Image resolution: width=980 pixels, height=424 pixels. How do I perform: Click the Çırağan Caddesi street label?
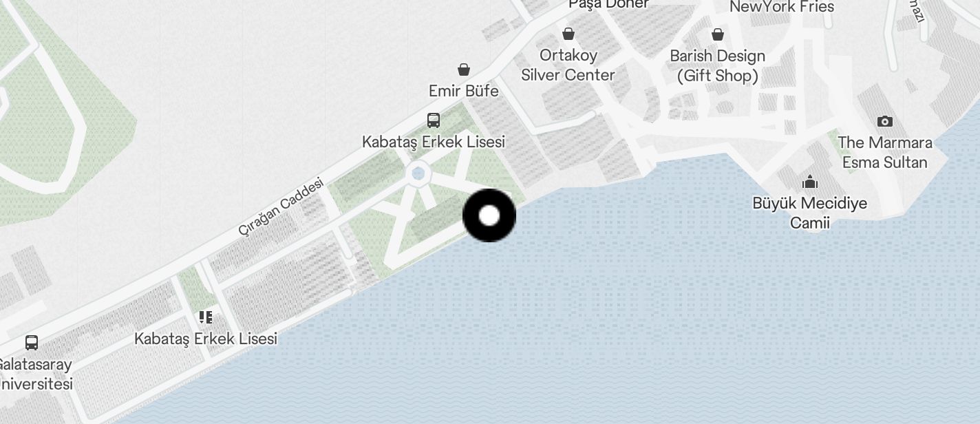pyautogui.click(x=281, y=207)
